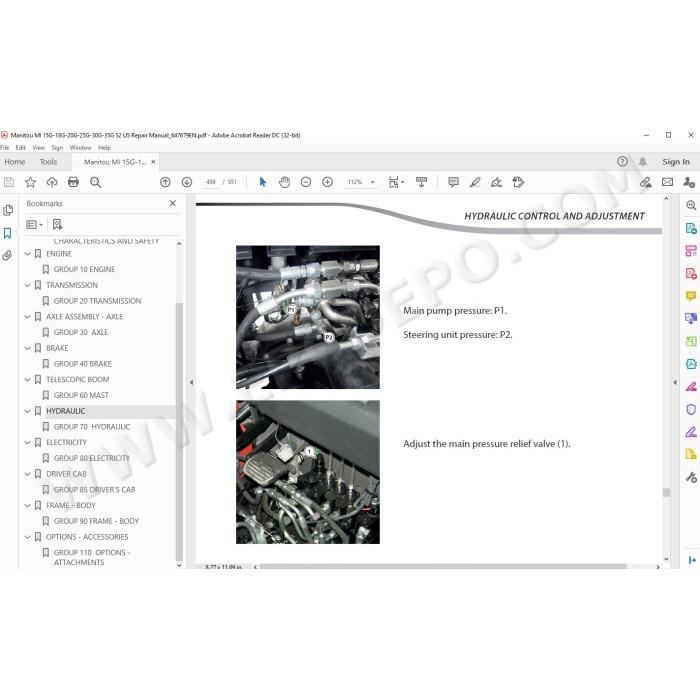Open the GROUP 40 BRAKE bookmark

click(x=83, y=364)
